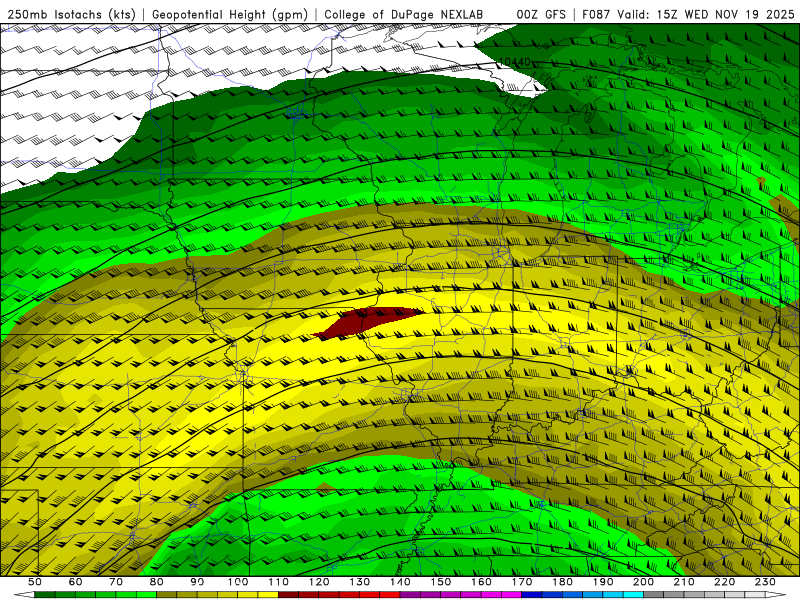Click the 220 label on the colorbar
The width and height of the screenshot is (800, 600).
click(x=725, y=582)
